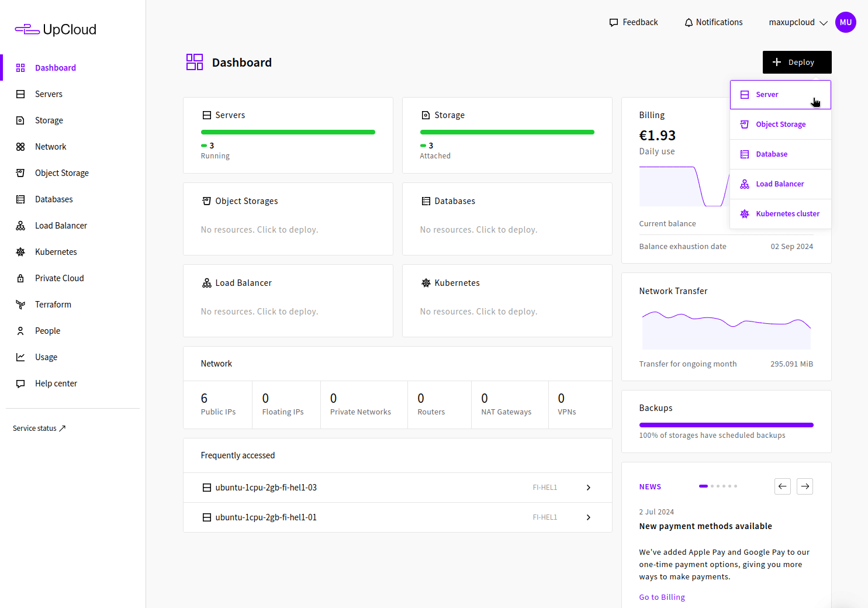Follow the Go to Billing link
This screenshot has height=608, width=868.
(x=662, y=597)
